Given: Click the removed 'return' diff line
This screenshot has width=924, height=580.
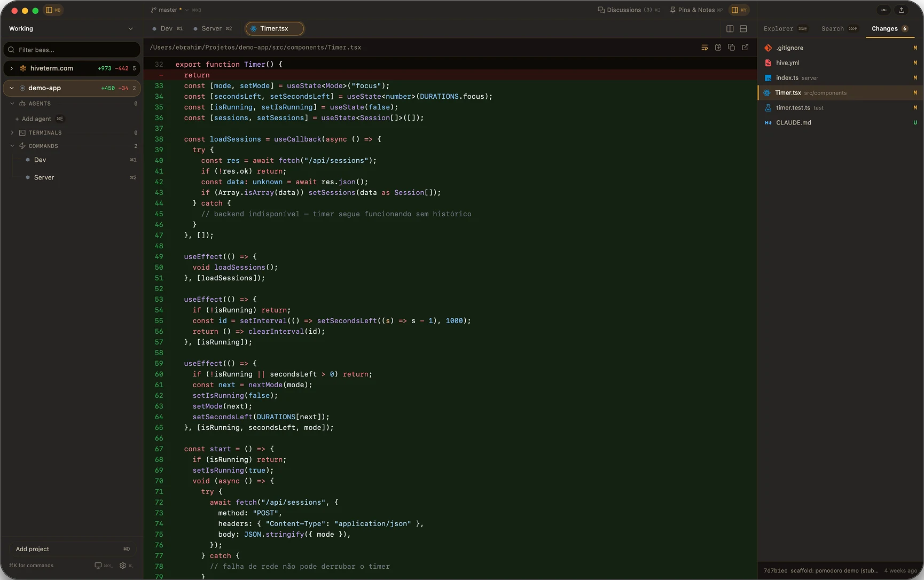Looking at the screenshot, I should click(x=450, y=75).
